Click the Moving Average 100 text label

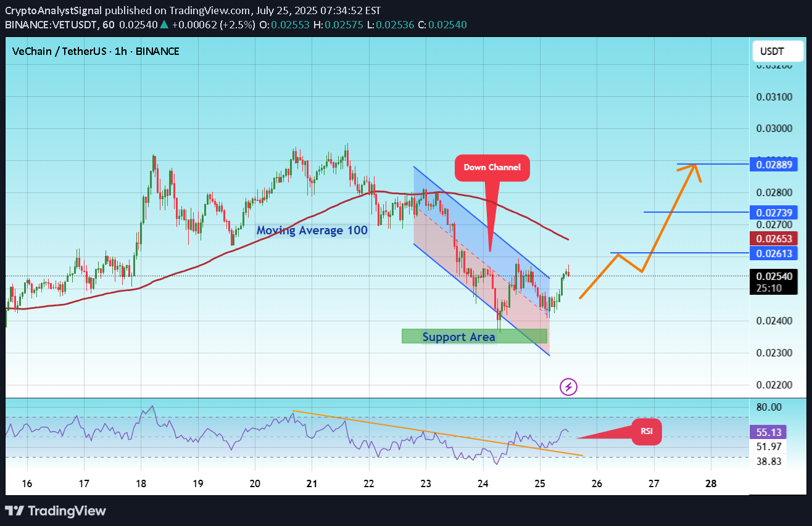[312, 231]
